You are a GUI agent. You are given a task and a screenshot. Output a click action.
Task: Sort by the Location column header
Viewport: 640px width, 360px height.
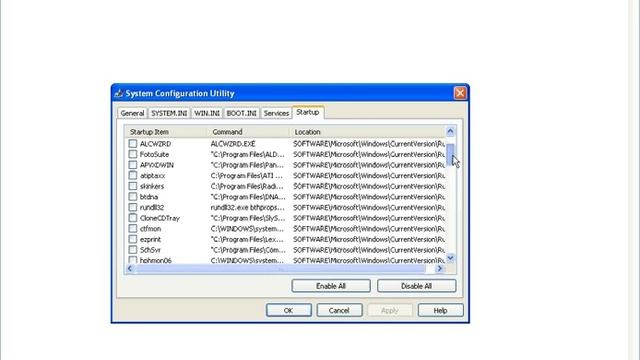click(367, 132)
